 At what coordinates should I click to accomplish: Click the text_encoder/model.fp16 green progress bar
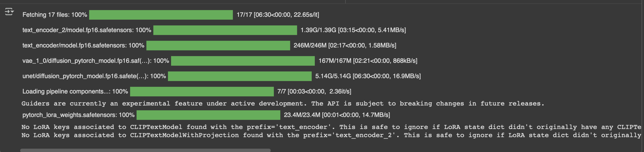(218, 46)
